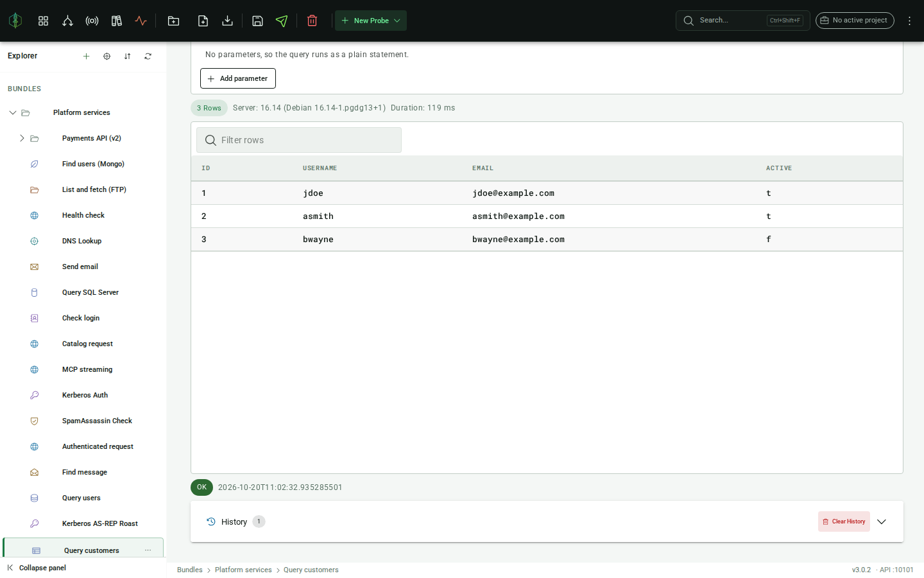Click the Add parameter button

tap(238, 78)
